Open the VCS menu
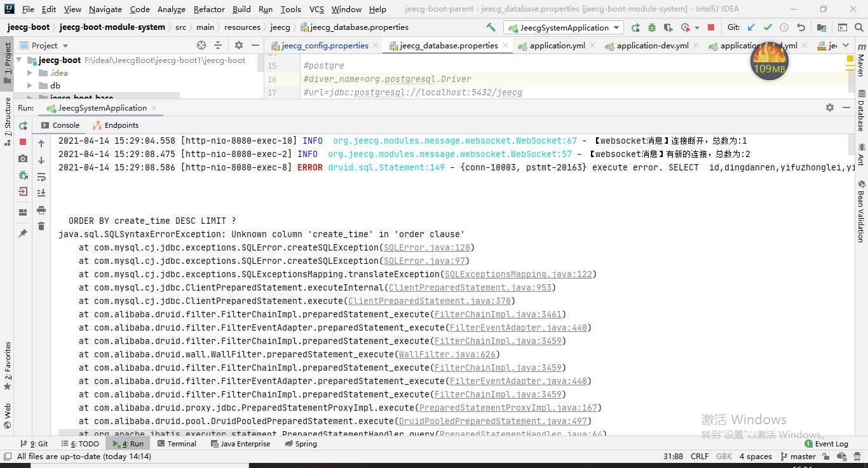This screenshot has width=868, height=468. [x=316, y=9]
